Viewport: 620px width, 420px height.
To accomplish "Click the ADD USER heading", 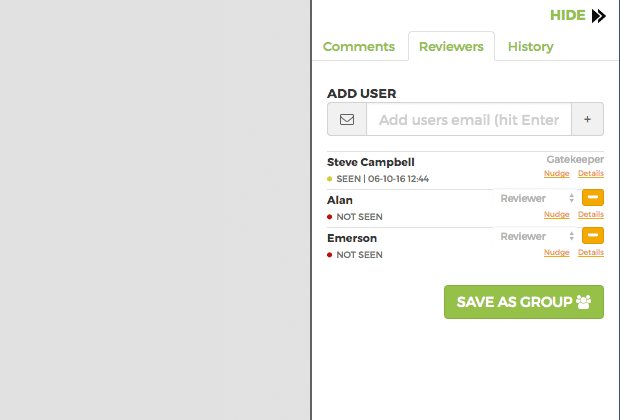I will tap(361, 94).
